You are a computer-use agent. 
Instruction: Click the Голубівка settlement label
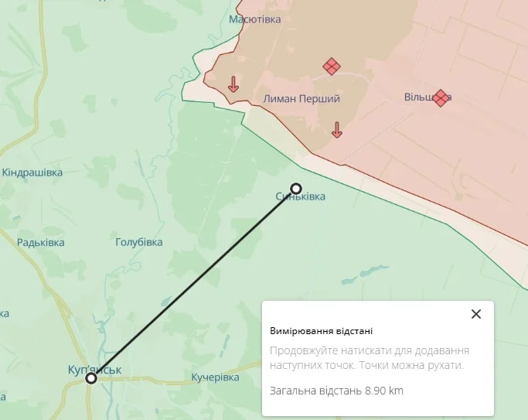pyautogui.click(x=139, y=242)
